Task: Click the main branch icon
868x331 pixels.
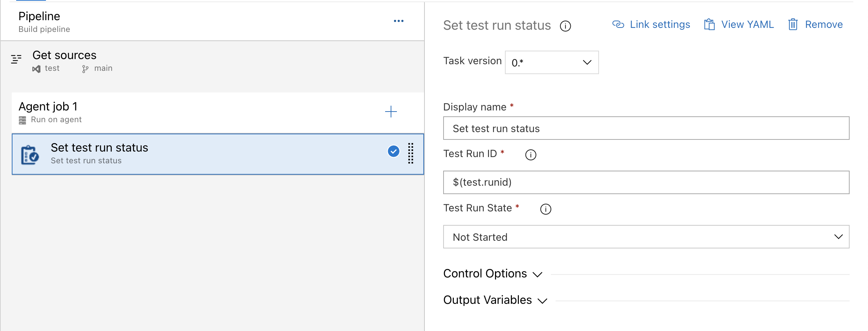Action: (x=85, y=68)
